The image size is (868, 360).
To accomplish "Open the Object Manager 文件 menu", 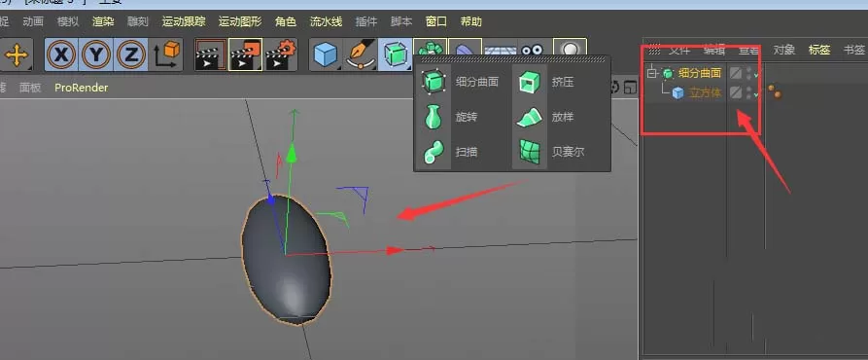I will 679,50.
